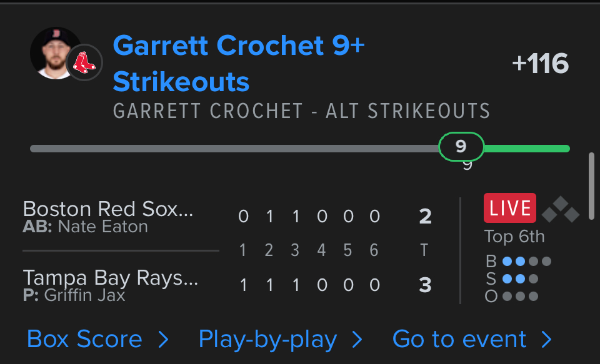Click the chevron after Go to event
The width and height of the screenshot is (600, 364).
546,339
